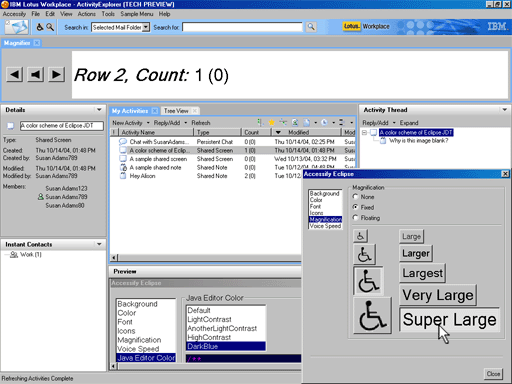Open the Accessify menu

coord(14,14)
